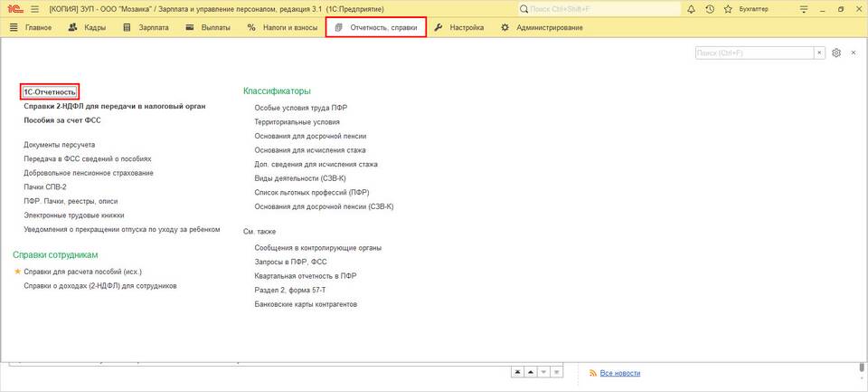The width and height of the screenshot is (868, 392).
Task: Open the Администрирование section
Action: [x=542, y=28]
